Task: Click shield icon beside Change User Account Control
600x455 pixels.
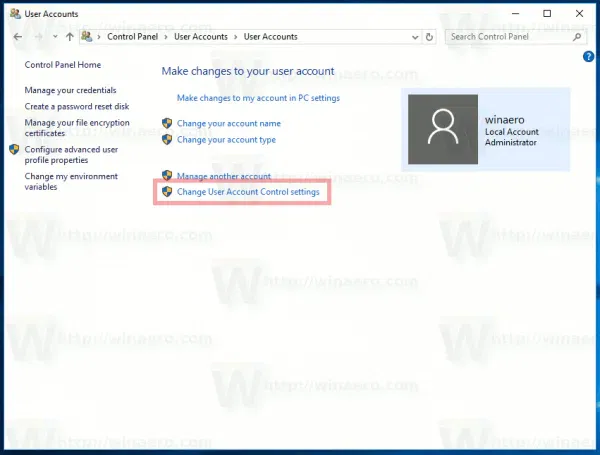Action: coord(167,191)
